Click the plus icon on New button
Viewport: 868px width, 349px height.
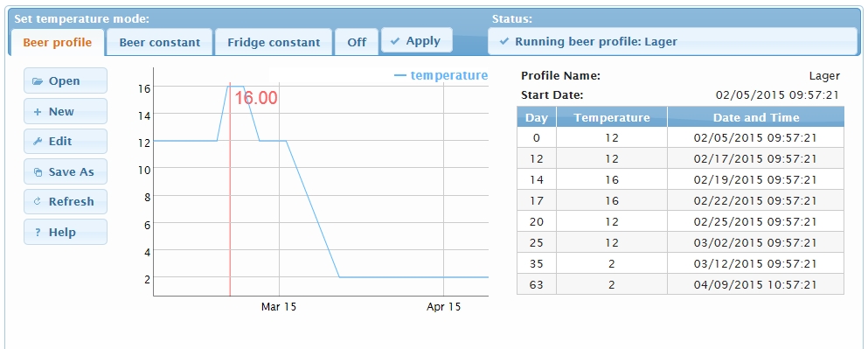point(38,112)
